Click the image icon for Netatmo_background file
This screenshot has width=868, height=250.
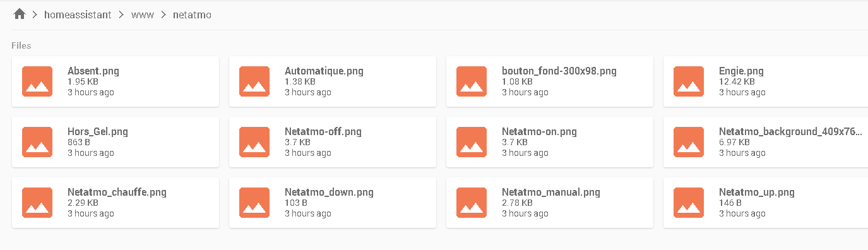pyautogui.click(x=689, y=142)
